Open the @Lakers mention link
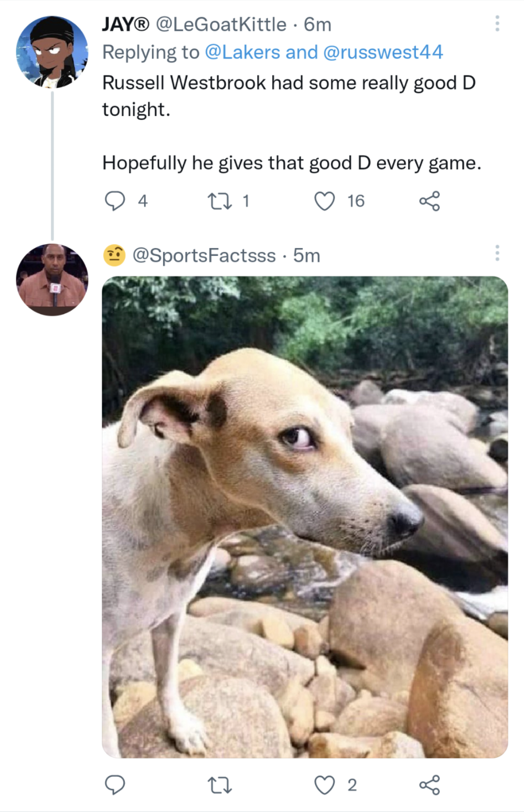The height and width of the screenshot is (812, 524). coord(242,52)
